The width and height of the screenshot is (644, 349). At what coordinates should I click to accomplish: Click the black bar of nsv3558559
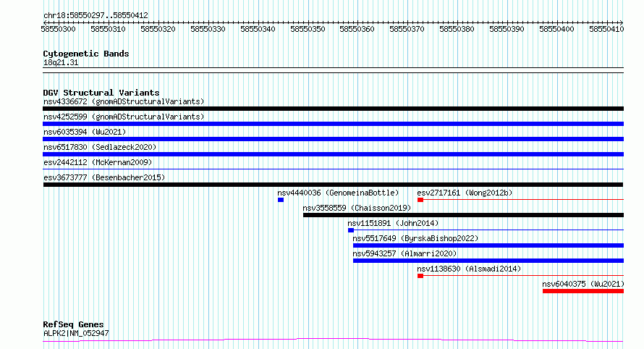pyautogui.click(x=463, y=215)
